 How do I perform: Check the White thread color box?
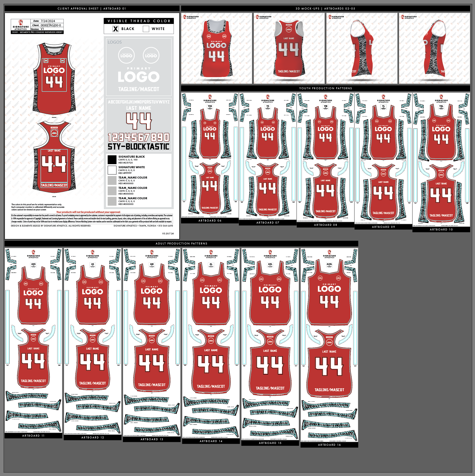tap(146, 29)
